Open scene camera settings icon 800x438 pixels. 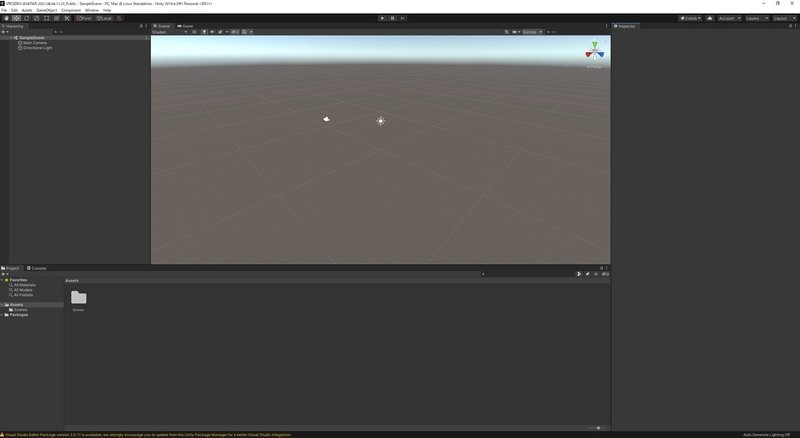coord(515,32)
